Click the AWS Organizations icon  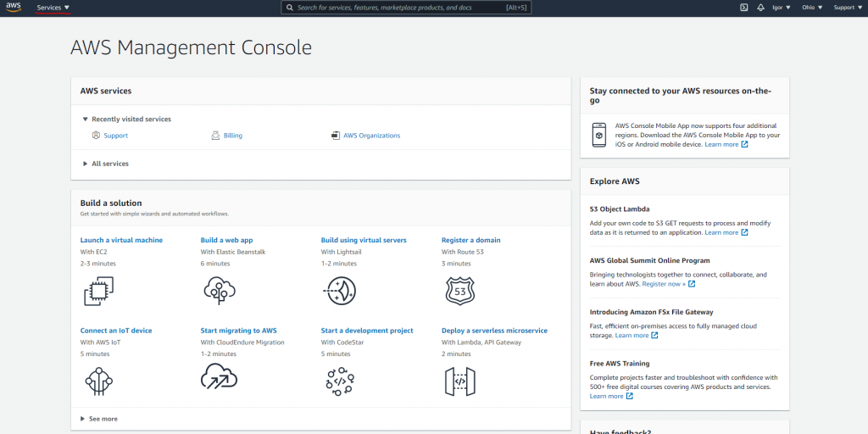[x=336, y=135]
